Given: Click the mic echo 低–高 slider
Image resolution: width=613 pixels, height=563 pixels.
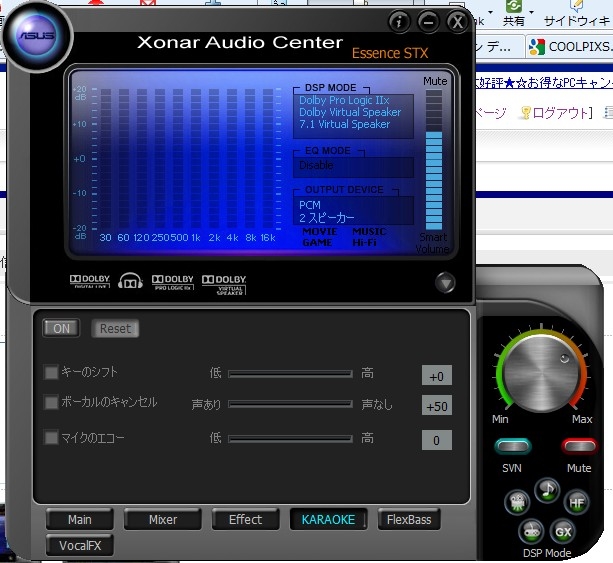Looking at the screenshot, I should coord(290,439).
